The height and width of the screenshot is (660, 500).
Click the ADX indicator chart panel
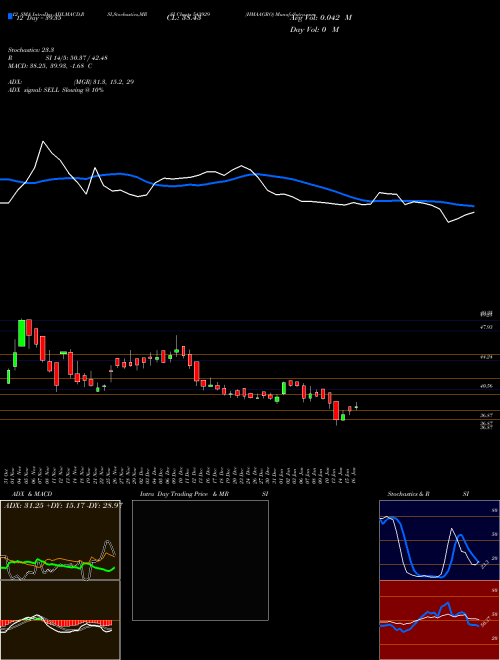pyautogui.click(x=60, y=540)
